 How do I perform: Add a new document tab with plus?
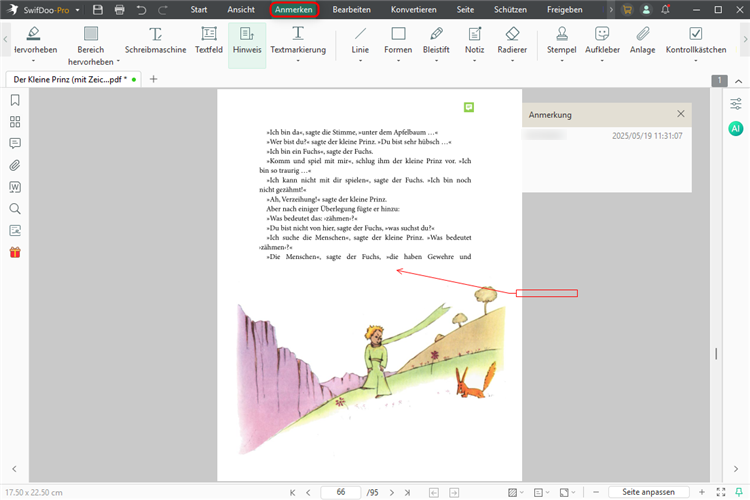coord(154,79)
